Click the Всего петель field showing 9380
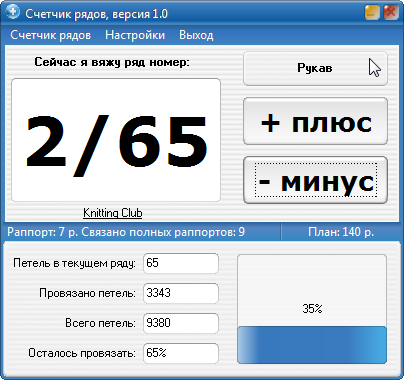 (181, 323)
